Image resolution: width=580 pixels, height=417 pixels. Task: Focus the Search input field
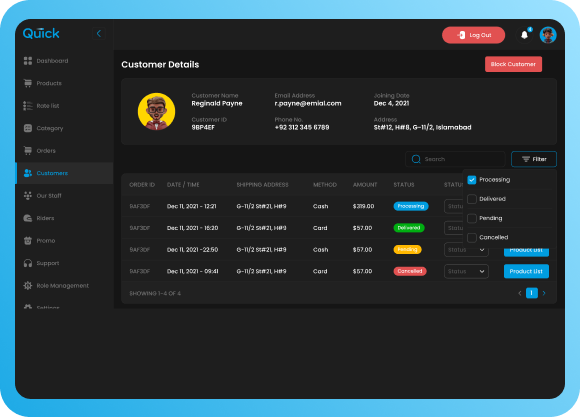coord(455,159)
